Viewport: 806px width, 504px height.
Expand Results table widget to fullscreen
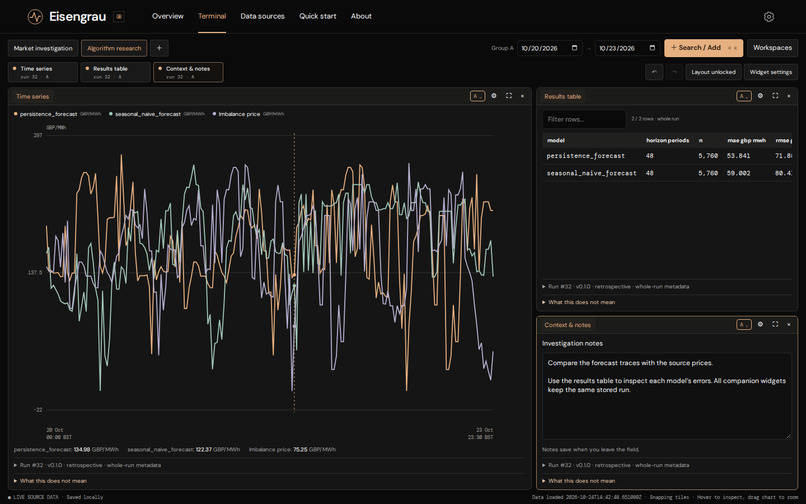click(x=775, y=96)
